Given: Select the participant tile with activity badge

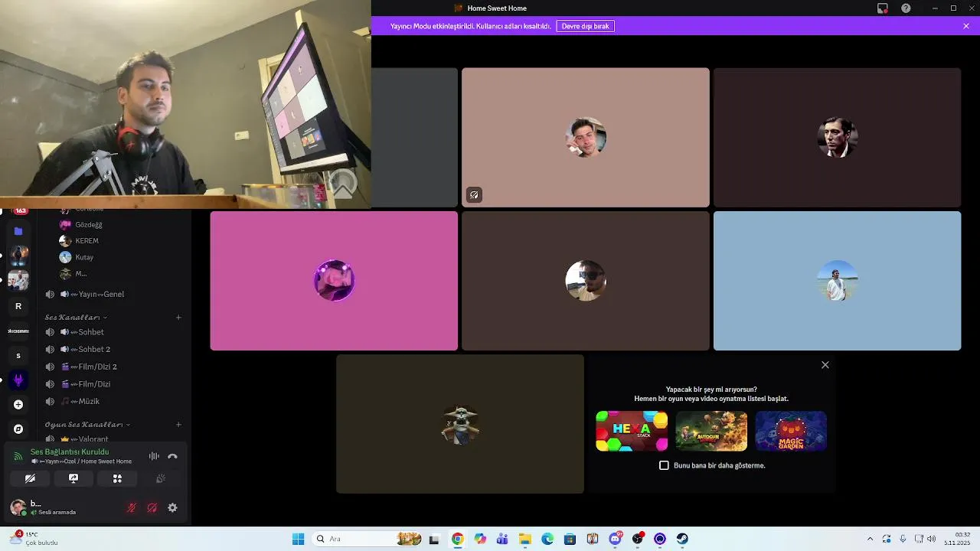Looking at the screenshot, I should (x=586, y=138).
